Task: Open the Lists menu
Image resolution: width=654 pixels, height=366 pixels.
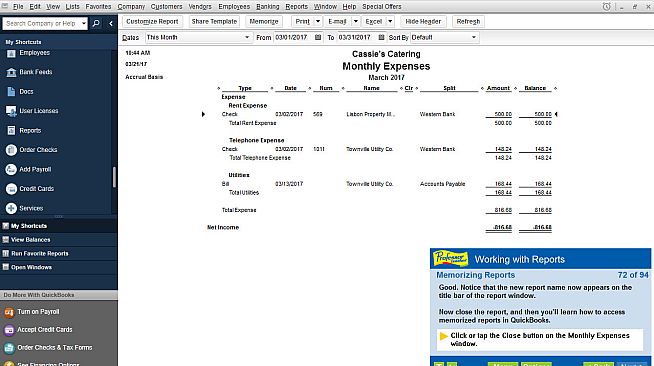Action: click(72, 7)
